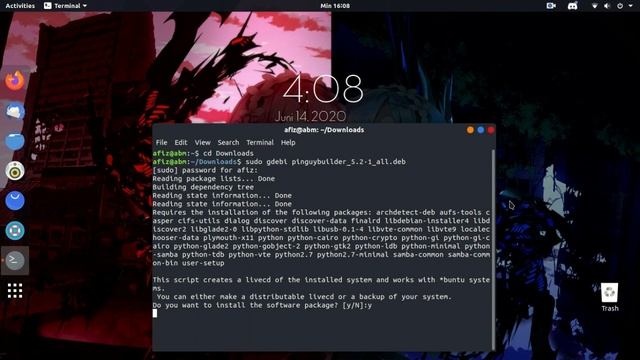640x360 pixels.
Task: Select the Terminal icon in dock
Action: coord(15,260)
